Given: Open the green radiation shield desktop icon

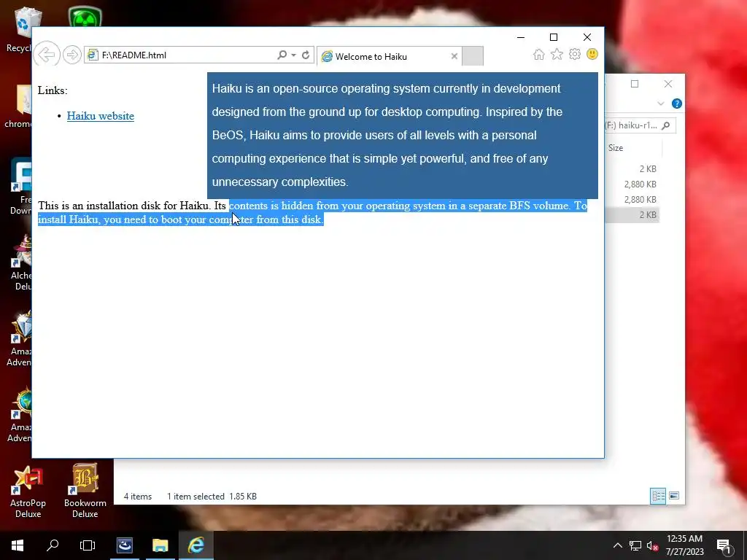Looking at the screenshot, I should (85, 17).
